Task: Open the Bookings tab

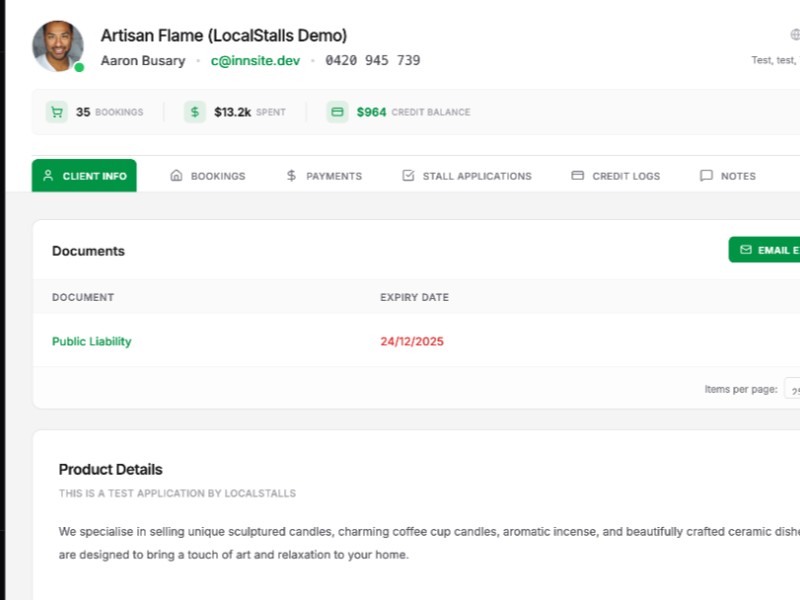Action: 208,176
